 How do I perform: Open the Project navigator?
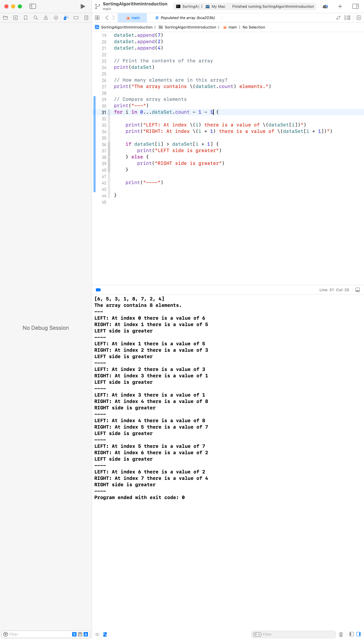pyautogui.click(x=5, y=18)
